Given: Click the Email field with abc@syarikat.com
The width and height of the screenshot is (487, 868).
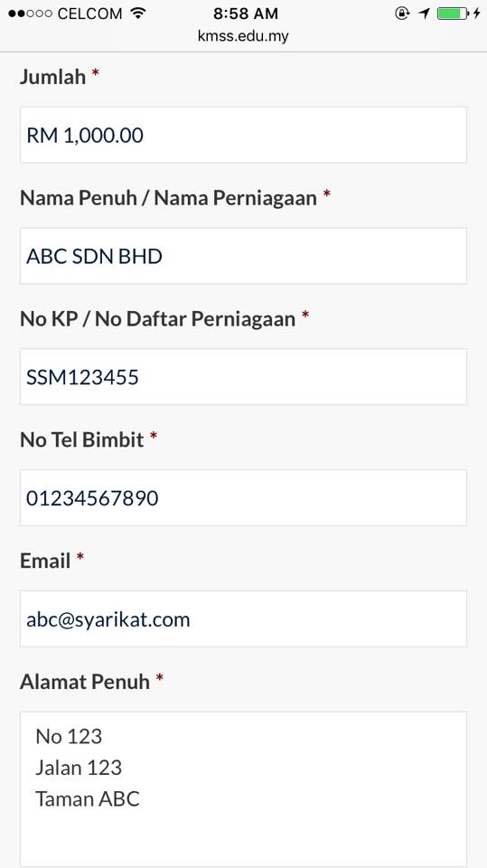Looking at the screenshot, I should click(x=244, y=618).
